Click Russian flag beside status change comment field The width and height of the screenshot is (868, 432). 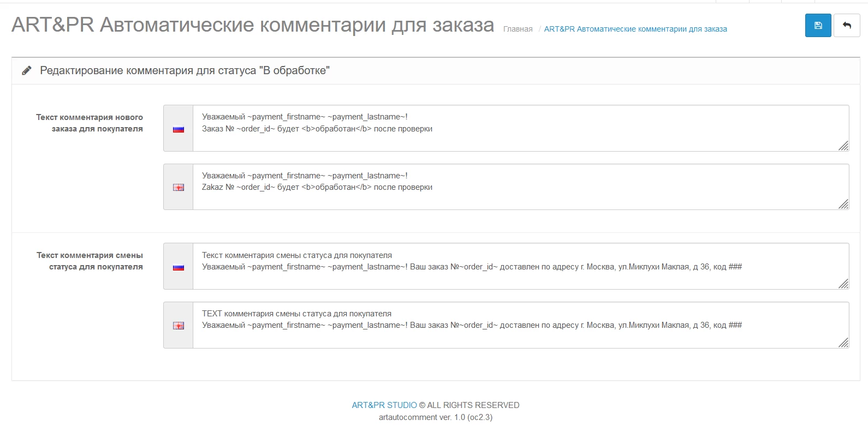tap(179, 267)
